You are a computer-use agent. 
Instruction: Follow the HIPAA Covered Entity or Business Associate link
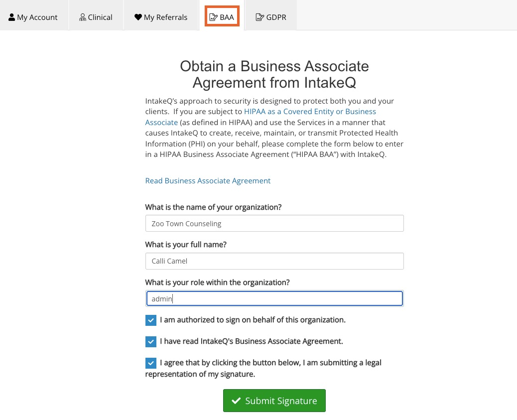(260, 117)
